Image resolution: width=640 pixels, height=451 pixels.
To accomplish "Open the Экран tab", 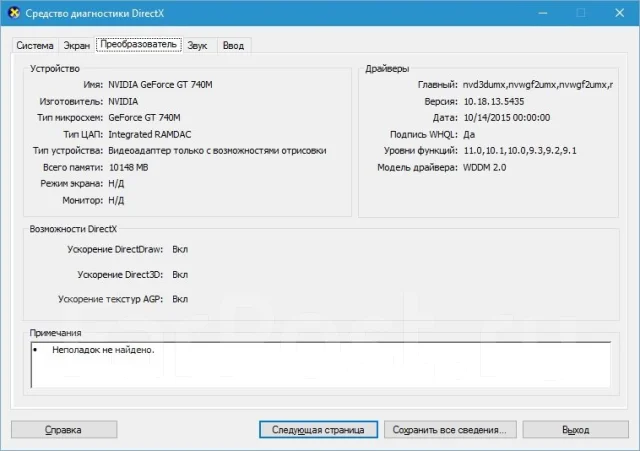I will 76,45.
